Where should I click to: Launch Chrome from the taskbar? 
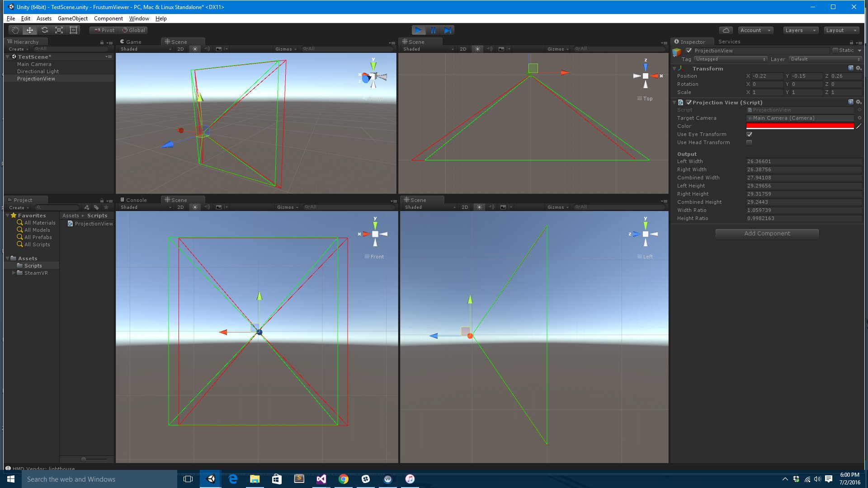(x=344, y=479)
